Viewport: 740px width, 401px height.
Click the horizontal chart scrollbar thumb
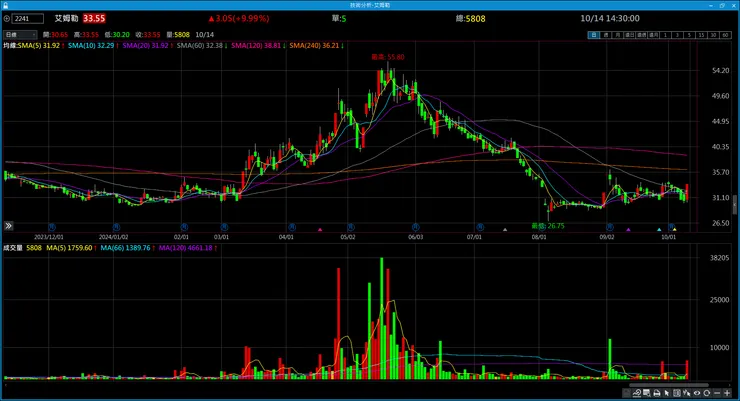tap(669, 385)
